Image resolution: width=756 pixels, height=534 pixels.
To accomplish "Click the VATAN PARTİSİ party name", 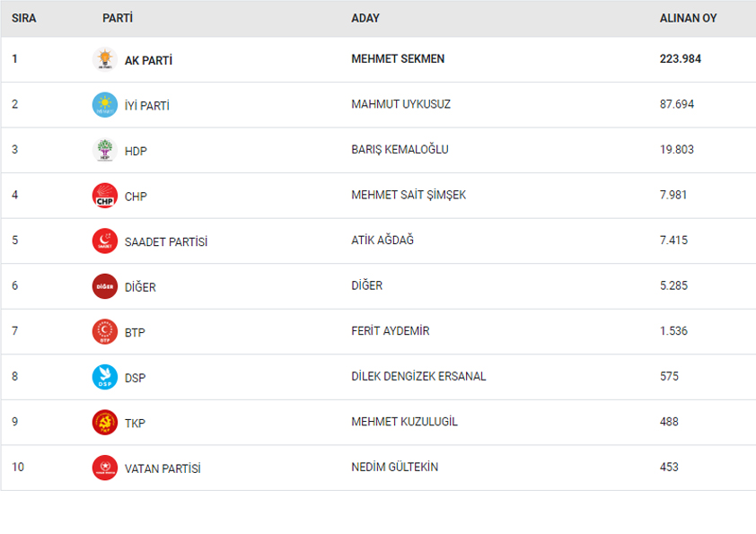I will 163,468.
